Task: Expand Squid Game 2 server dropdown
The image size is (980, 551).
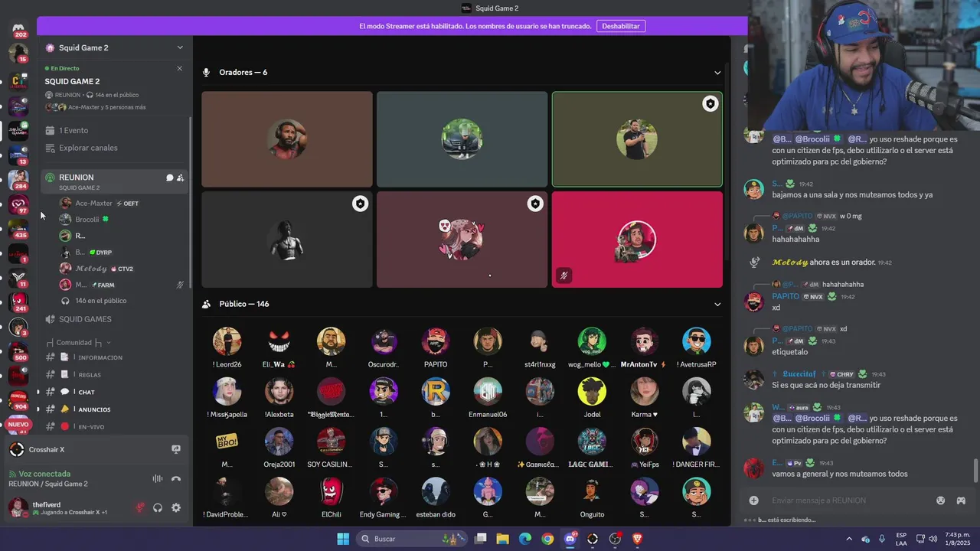Action: [180, 47]
